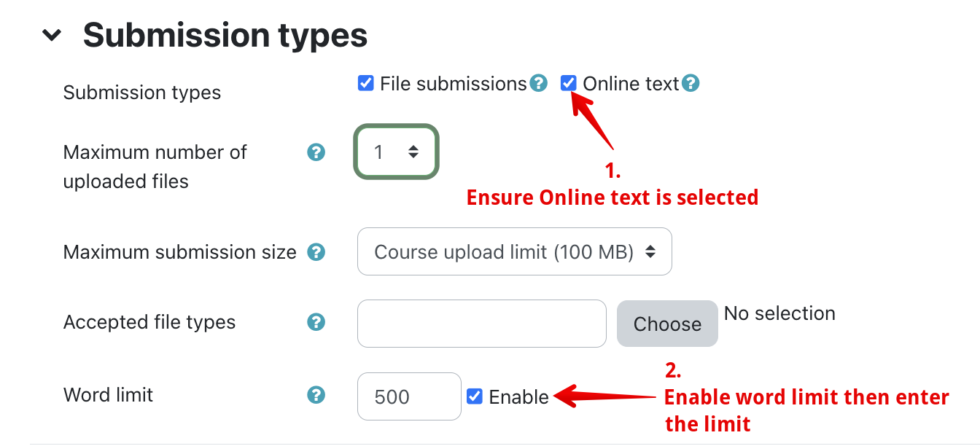Click the "File submissions" label text
980x446 pixels.
pyautogui.click(x=453, y=84)
